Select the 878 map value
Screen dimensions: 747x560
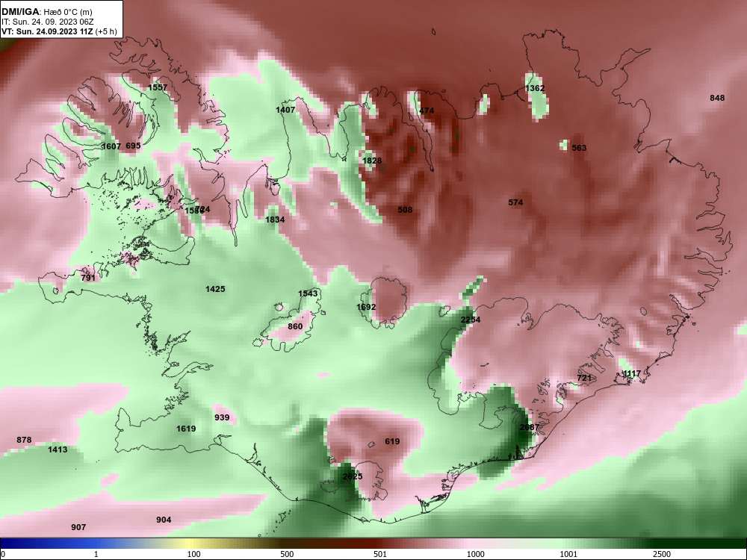(x=24, y=440)
